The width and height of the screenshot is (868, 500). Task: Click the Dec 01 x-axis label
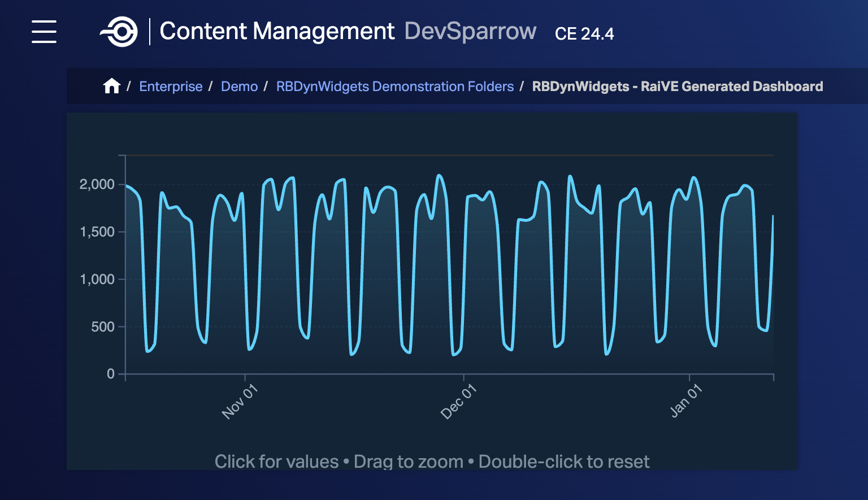pos(458,402)
